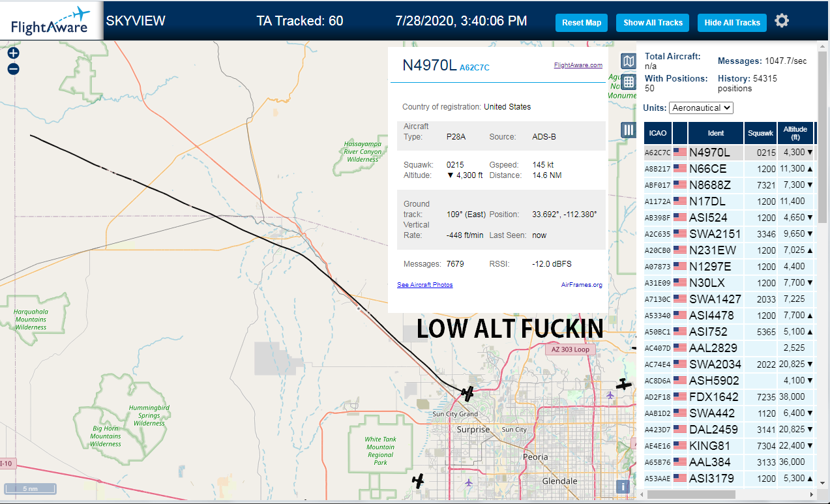The height and width of the screenshot is (504, 830).
Task: Click the blue info icon on map
Action: tap(624, 486)
